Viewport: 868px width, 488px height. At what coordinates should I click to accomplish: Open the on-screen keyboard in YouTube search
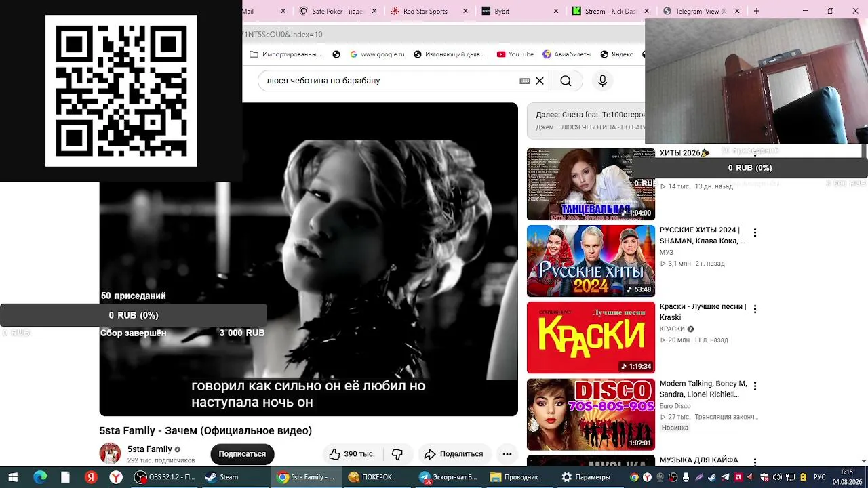[525, 81]
